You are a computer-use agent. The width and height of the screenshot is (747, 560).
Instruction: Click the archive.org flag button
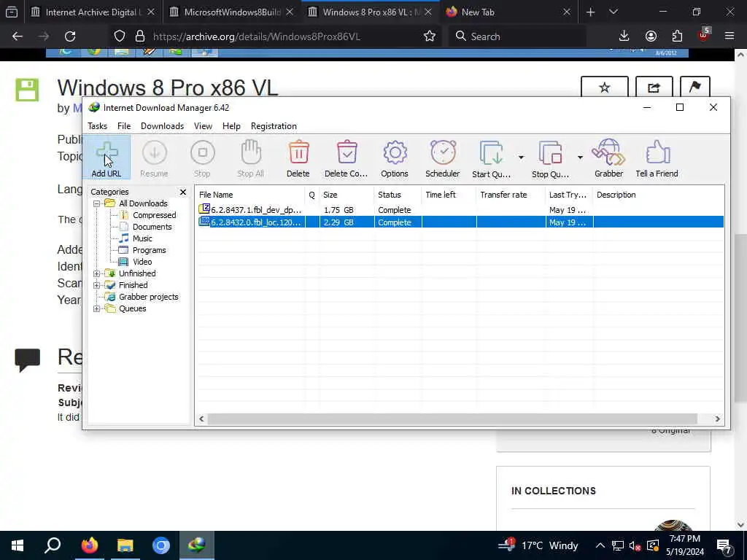tap(695, 87)
